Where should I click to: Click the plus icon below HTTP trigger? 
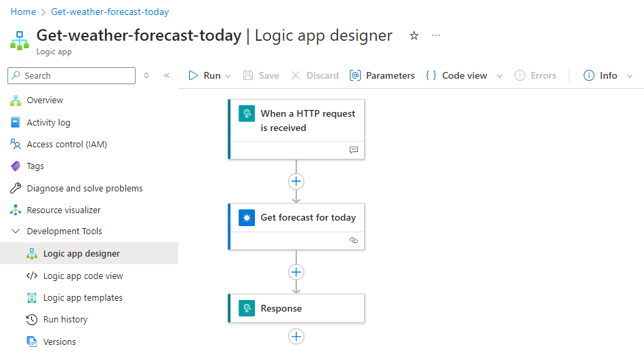[x=296, y=181]
